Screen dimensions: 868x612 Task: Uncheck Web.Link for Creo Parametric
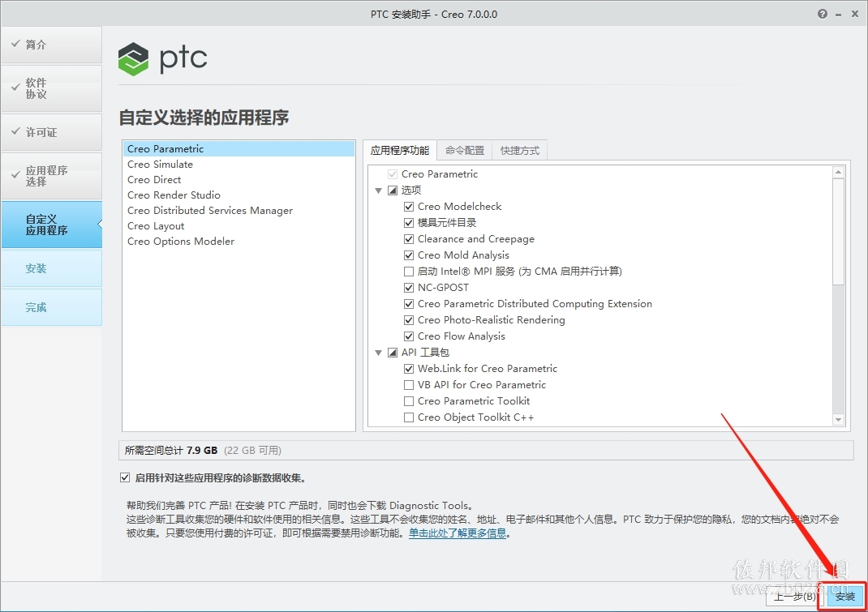click(x=409, y=369)
